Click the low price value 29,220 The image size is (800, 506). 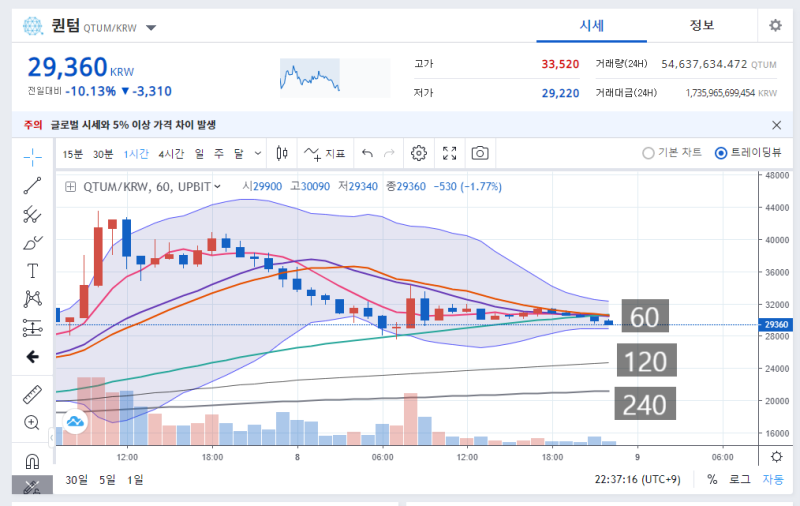click(x=560, y=93)
